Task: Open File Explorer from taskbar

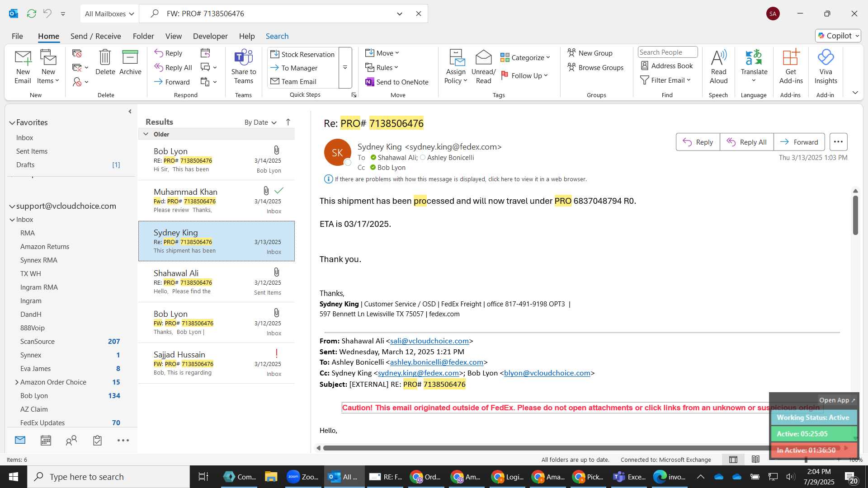Action: click(271, 477)
